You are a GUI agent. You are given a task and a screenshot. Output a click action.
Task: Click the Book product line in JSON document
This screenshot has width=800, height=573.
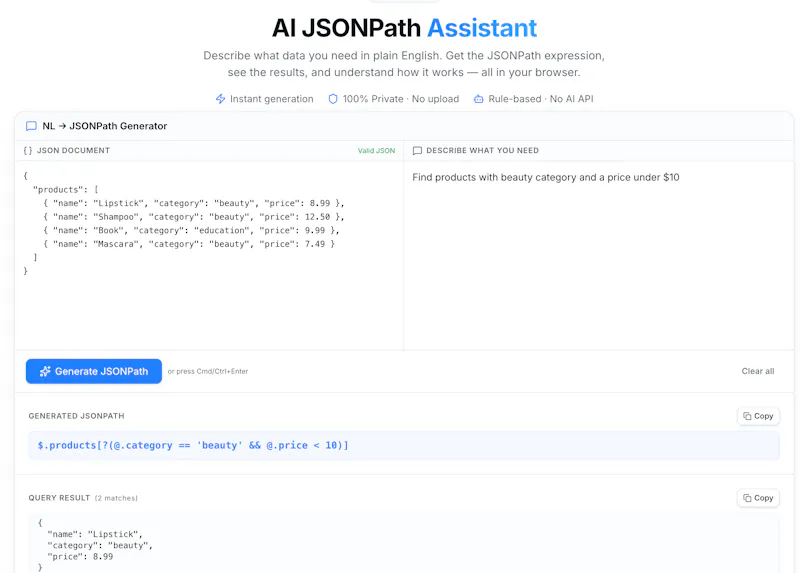[x=191, y=231]
